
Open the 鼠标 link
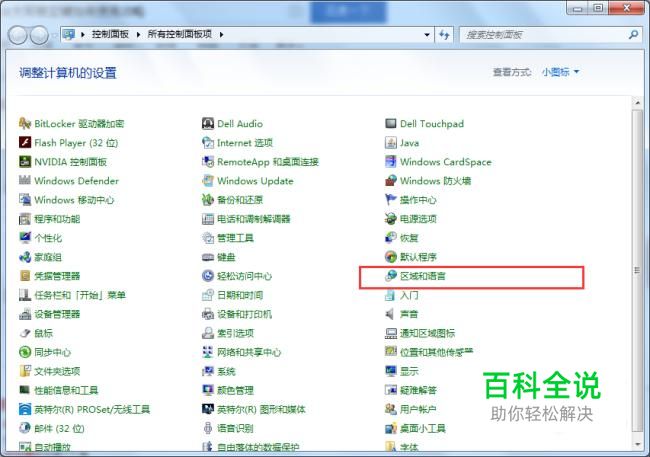[44, 333]
